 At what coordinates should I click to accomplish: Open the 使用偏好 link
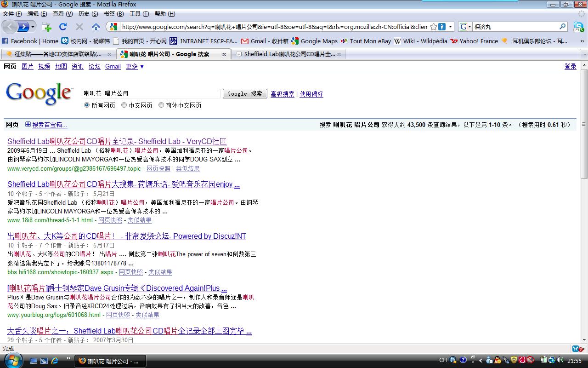[311, 94]
